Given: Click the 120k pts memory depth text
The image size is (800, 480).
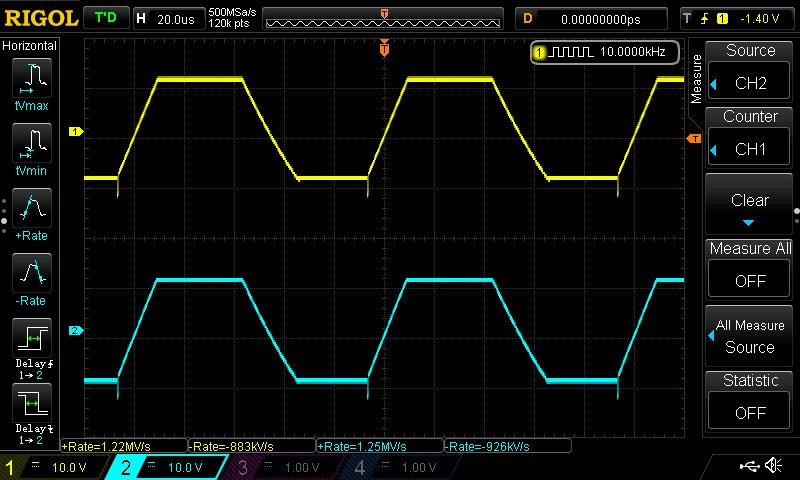Looking at the screenshot, I should pos(229,23).
